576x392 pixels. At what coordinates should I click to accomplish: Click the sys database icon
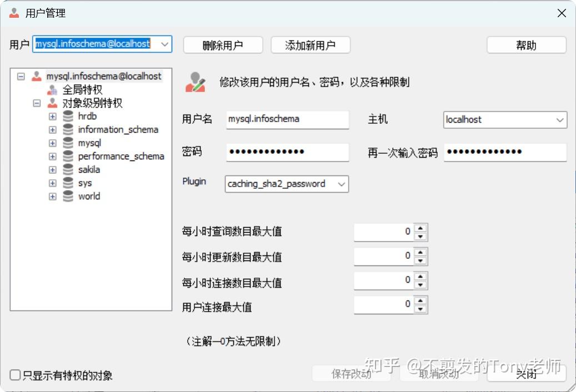[67, 183]
